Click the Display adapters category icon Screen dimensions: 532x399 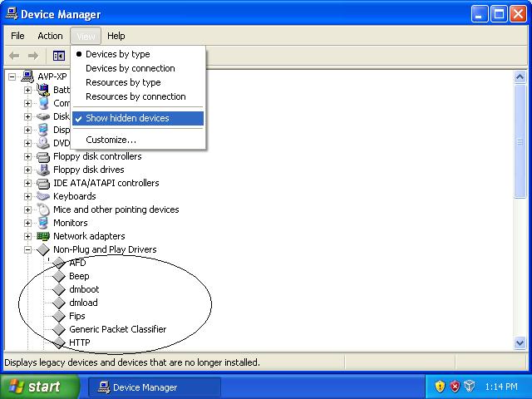tap(43, 130)
